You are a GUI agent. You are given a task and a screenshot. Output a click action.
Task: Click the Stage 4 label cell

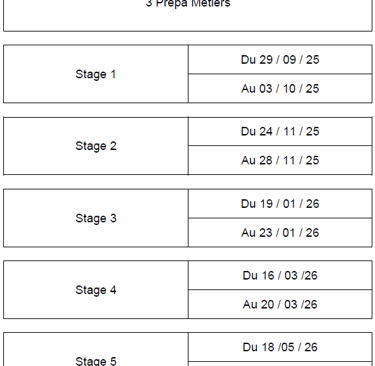[x=96, y=290]
